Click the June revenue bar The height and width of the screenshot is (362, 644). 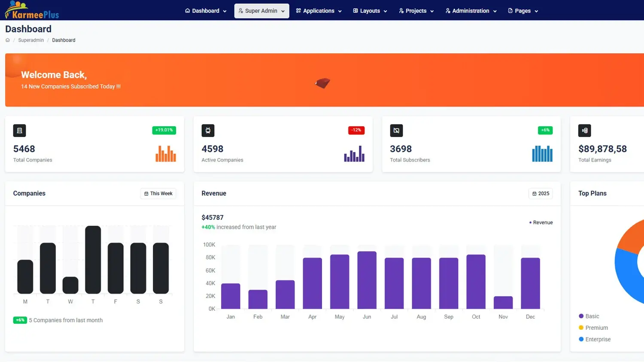coord(367,280)
